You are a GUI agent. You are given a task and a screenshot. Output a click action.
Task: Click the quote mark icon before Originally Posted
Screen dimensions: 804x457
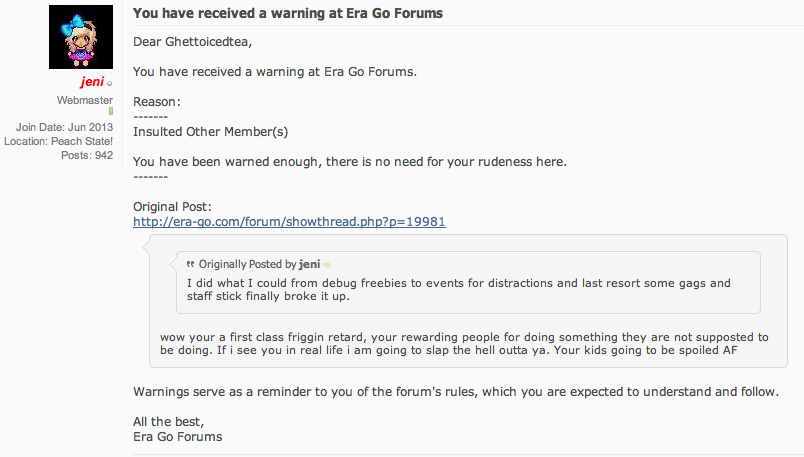(190, 264)
